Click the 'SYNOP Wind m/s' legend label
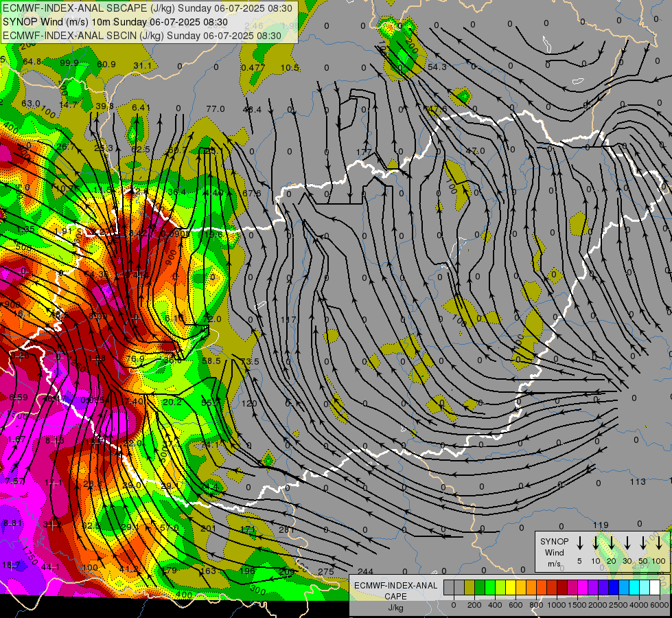The height and width of the screenshot is (618, 672). click(554, 552)
